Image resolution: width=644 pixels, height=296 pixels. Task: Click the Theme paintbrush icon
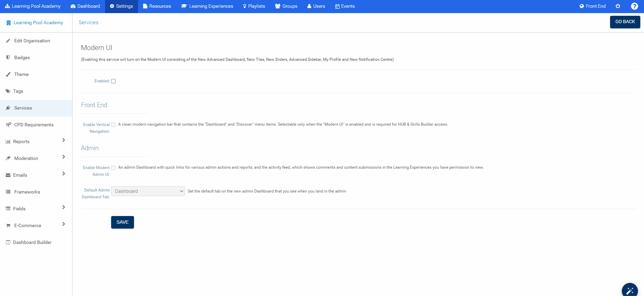click(x=8, y=74)
